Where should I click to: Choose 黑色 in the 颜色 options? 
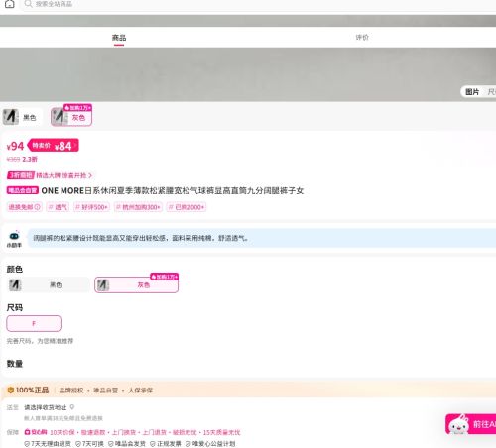[49, 284]
